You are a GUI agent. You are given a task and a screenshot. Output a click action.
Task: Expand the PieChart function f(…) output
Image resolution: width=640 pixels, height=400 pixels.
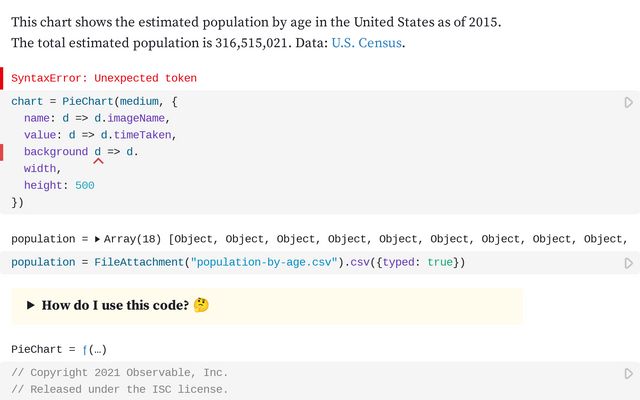pyautogui.click(x=96, y=349)
